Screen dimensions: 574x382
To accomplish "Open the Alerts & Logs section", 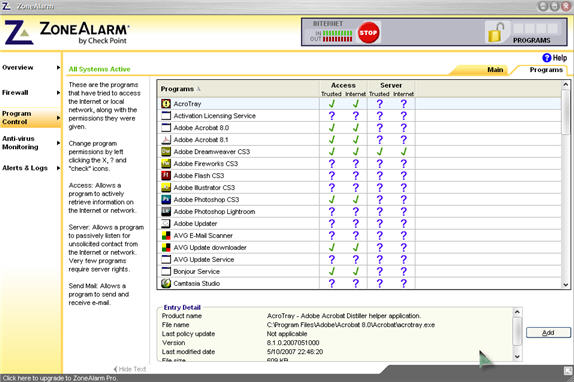I will click(x=25, y=168).
